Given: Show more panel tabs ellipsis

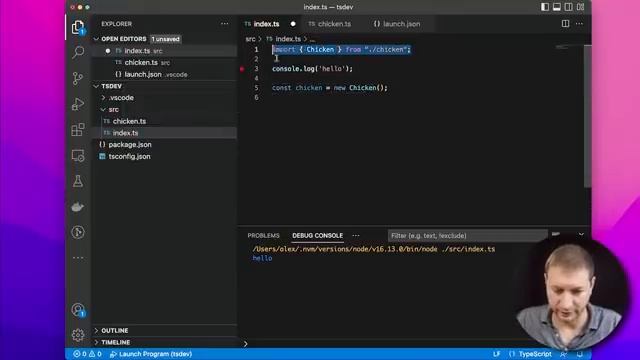Looking at the screenshot, I should pos(356,236).
